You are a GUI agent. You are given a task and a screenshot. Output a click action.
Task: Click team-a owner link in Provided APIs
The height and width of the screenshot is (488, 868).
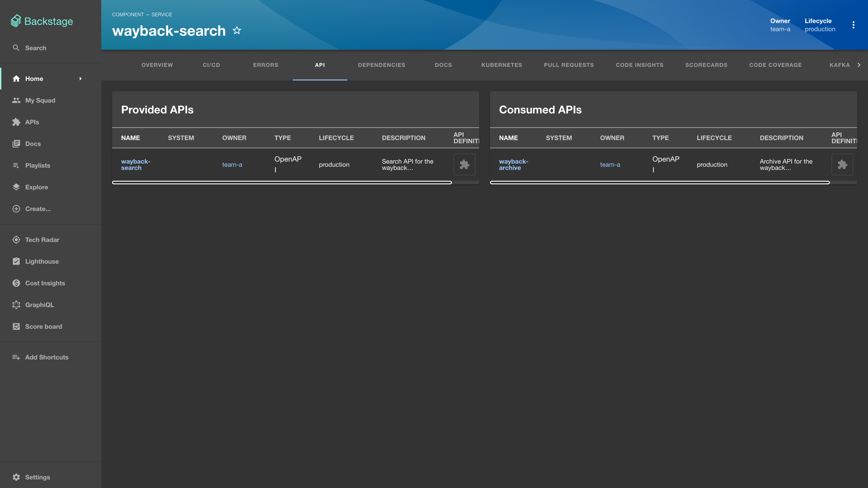pos(232,165)
